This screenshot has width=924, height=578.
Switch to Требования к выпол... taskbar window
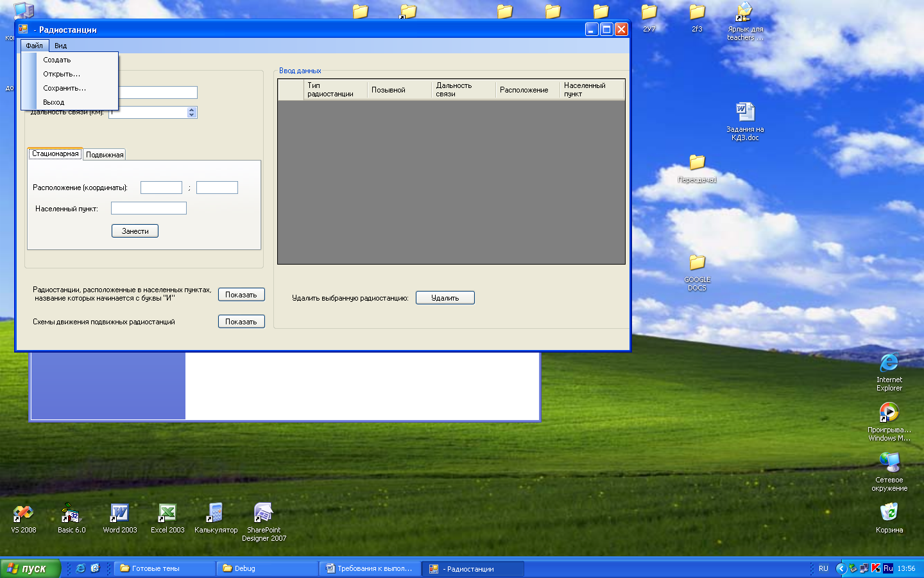pos(371,568)
